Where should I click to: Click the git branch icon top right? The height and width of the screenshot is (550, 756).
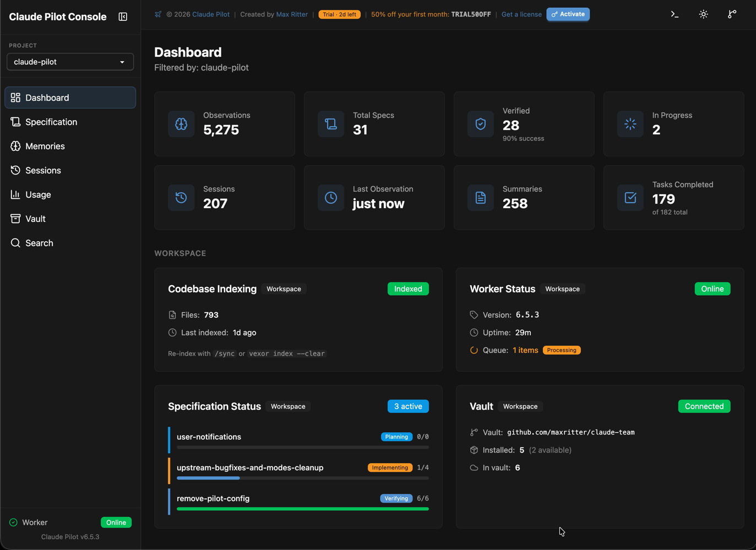click(732, 14)
